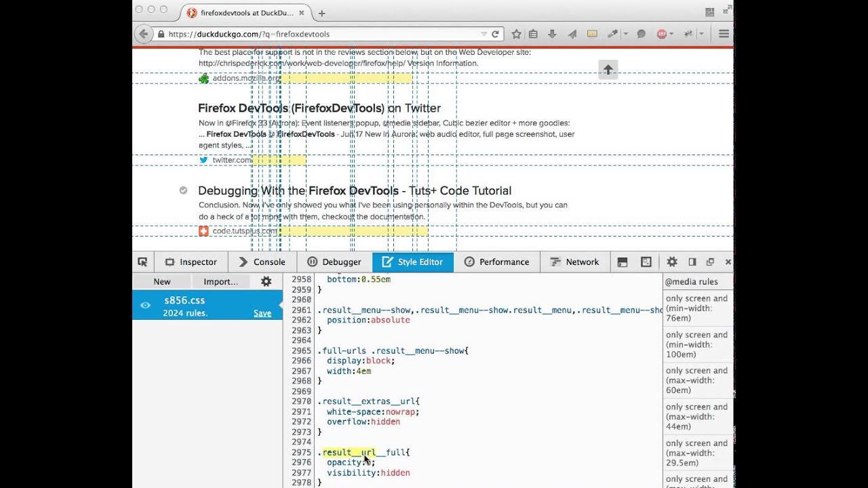Click the tab groups grid icon
This screenshot has height=488, width=868.
coord(710,12)
